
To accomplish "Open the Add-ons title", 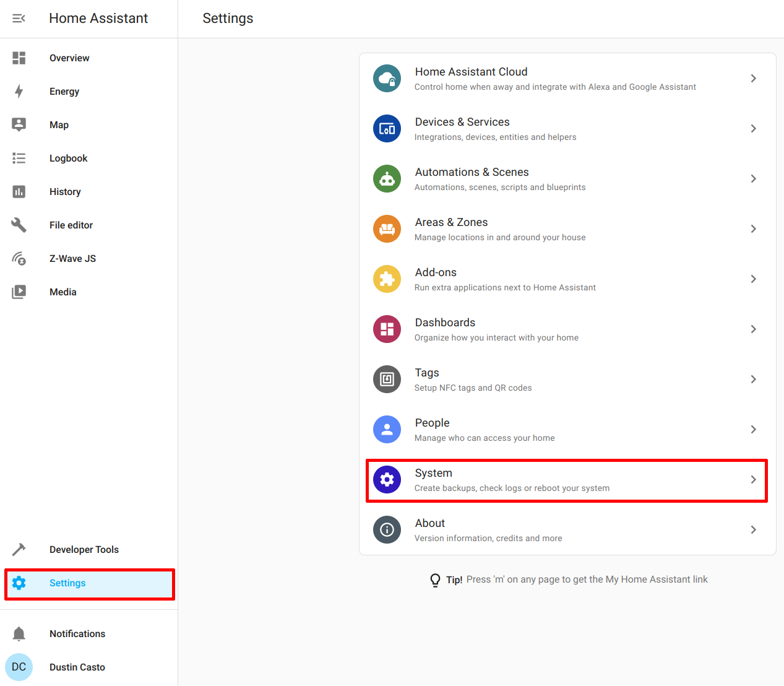I will tap(436, 272).
